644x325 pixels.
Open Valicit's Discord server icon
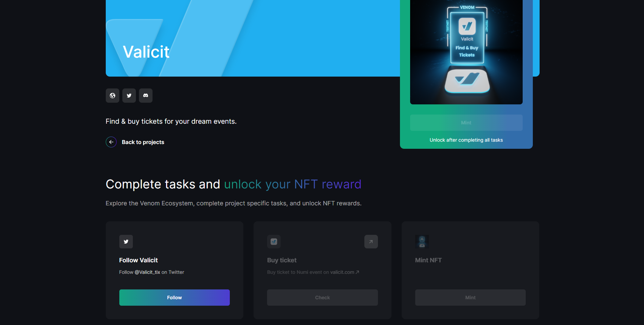(x=146, y=96)
